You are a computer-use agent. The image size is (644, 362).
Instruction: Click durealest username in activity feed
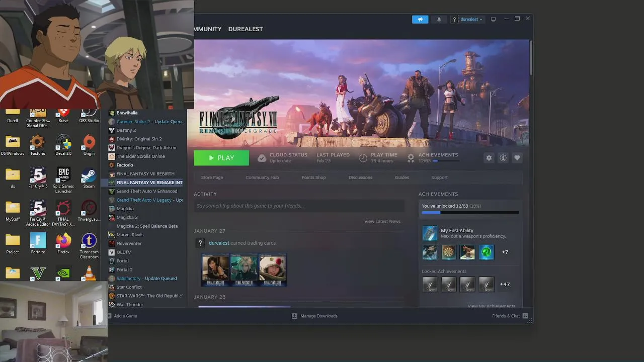coord(219,243)
